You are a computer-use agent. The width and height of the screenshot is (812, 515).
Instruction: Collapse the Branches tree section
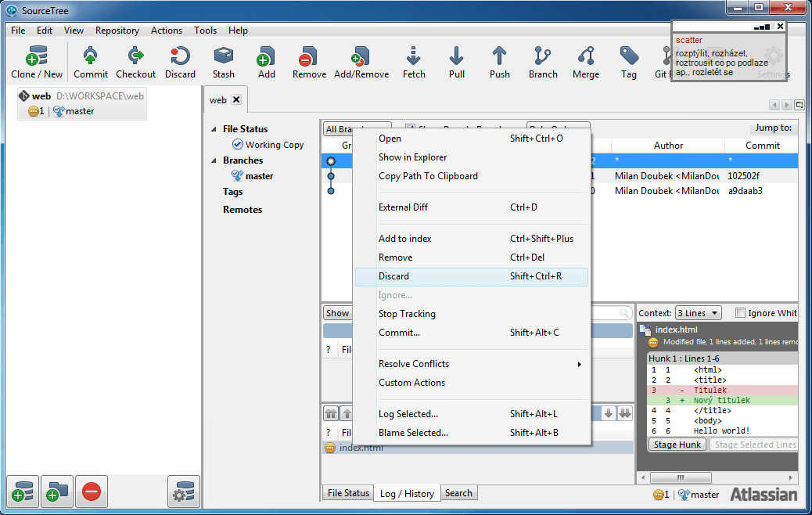[x=214, y=160]
